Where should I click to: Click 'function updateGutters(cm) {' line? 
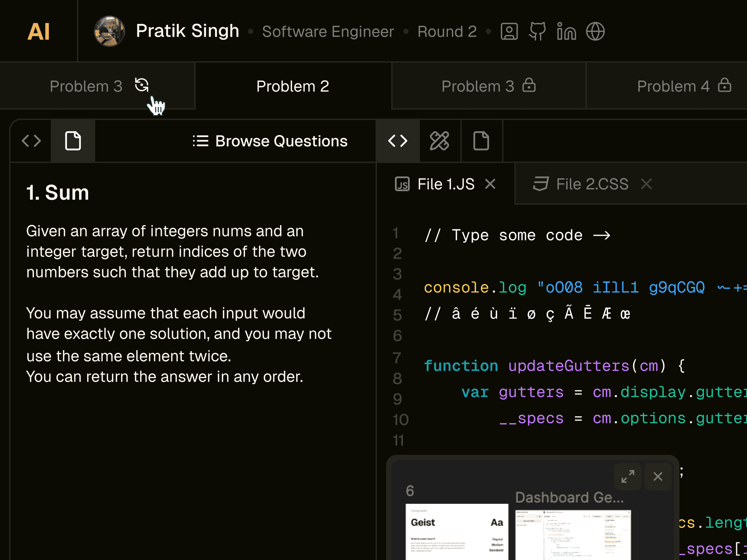pos(554,366)
